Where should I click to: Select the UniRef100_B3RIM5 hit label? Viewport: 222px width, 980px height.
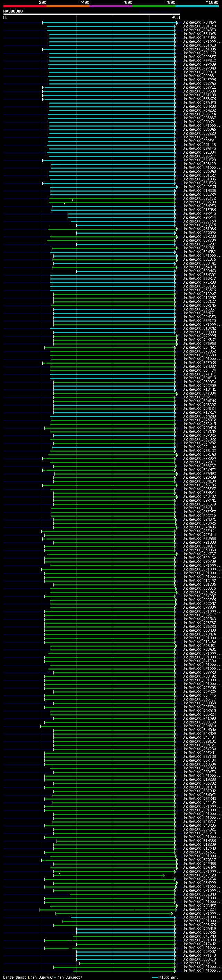tap(199, 306)
